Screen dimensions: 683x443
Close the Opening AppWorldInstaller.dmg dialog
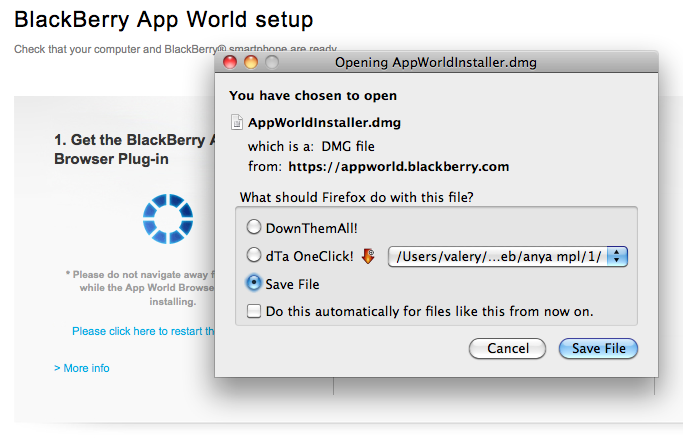click(x=230, y=62)
